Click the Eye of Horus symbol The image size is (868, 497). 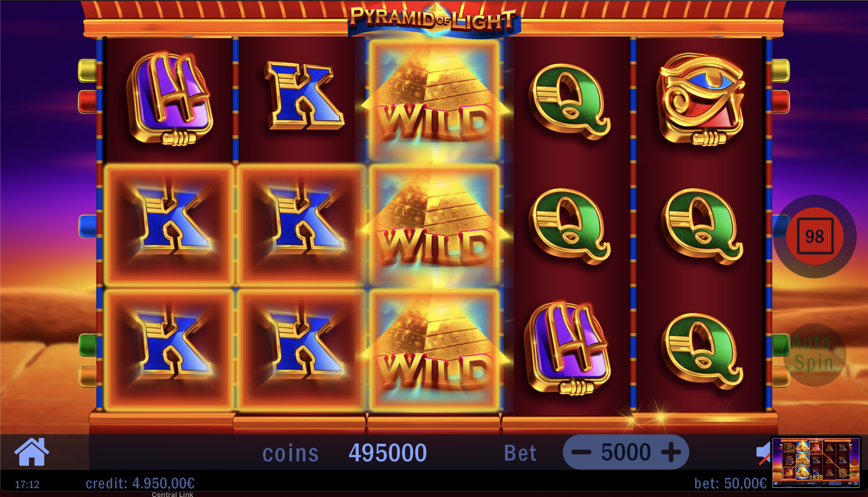pos(701,100)
